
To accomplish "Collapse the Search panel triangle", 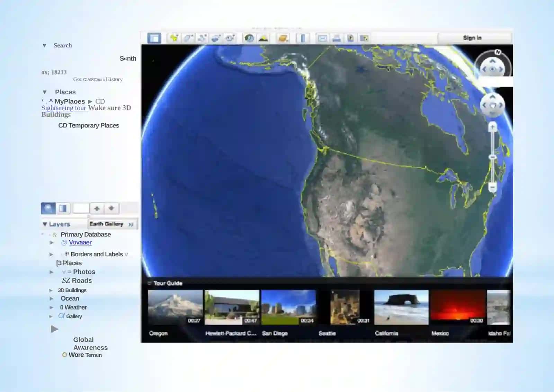I will (44, 45).
